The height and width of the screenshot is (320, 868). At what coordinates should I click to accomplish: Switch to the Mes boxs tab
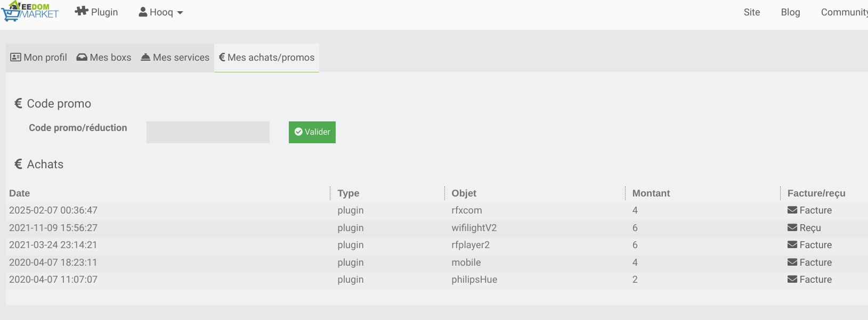pos(104,58)
